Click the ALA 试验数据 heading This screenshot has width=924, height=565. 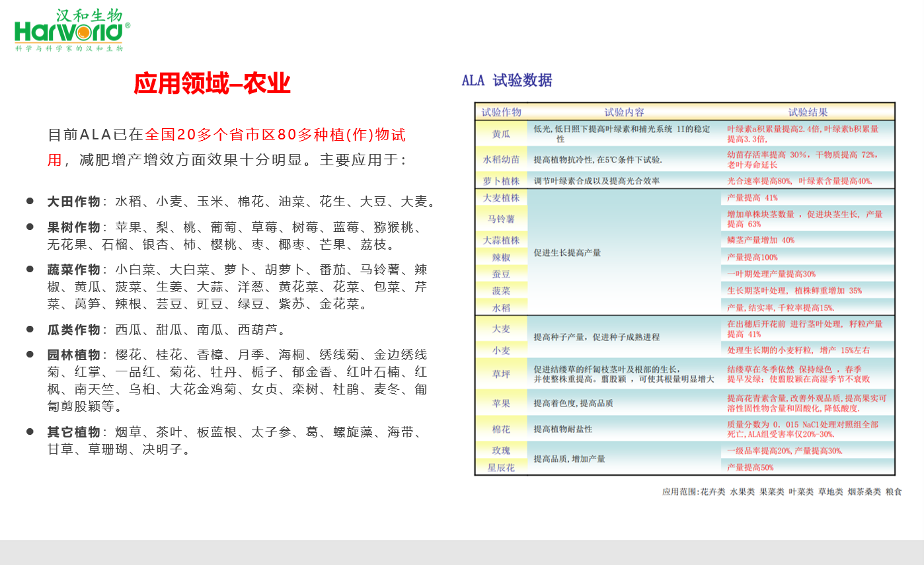506,81
